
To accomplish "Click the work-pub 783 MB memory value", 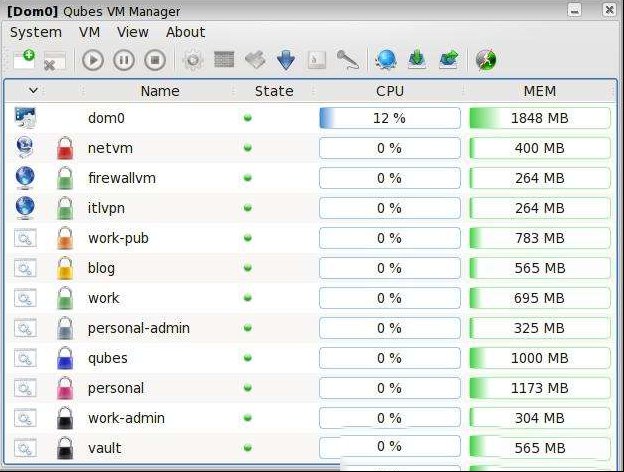I will pyautogui.click(x=540, y=238).
